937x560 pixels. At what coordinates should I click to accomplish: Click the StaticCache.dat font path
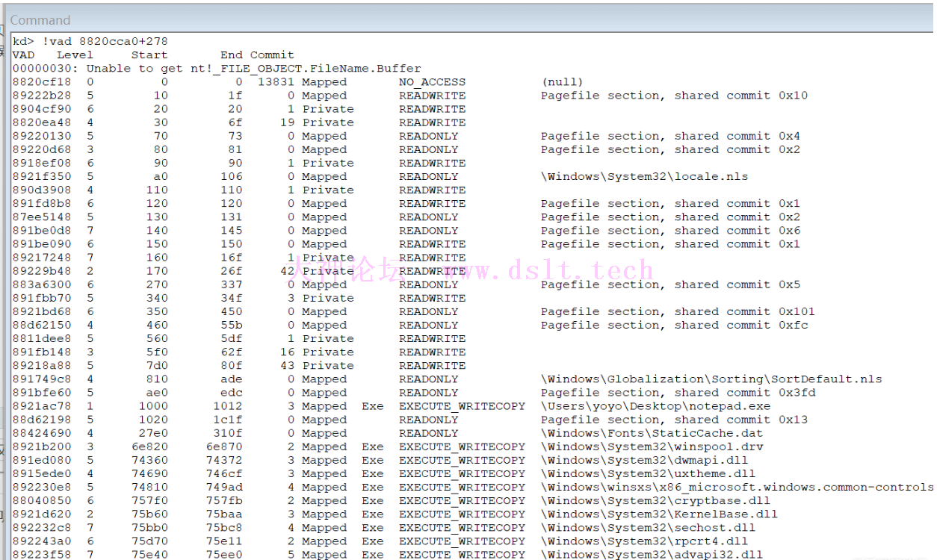click(652, 433)
